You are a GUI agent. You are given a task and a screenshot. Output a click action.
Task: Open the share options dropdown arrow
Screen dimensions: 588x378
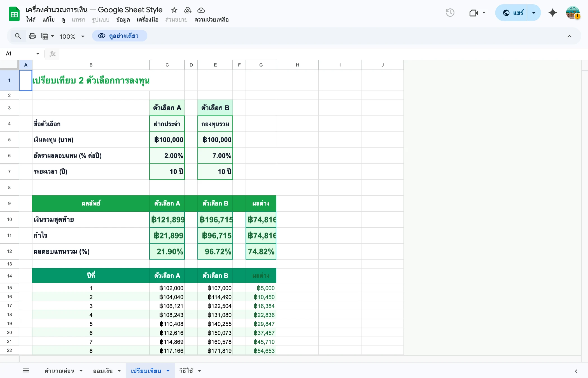tap(533, 13)
